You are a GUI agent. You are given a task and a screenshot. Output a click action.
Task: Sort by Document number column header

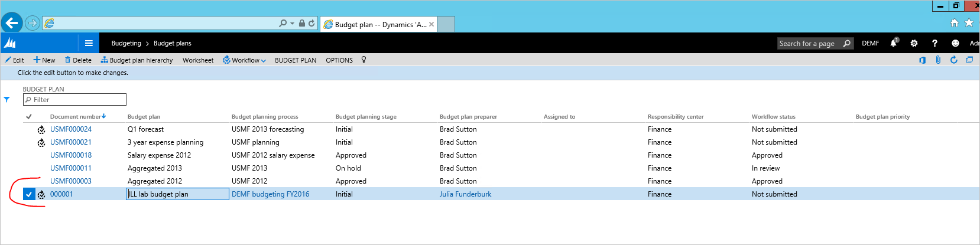click(76, 117)
